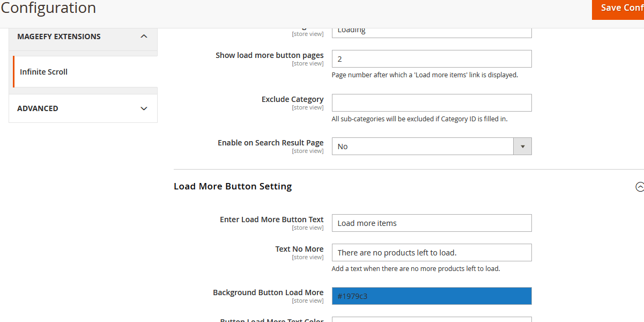Screen dimensions: 644x322
Task: Click the Load More Button Setting title
Action: pos(233,186)
